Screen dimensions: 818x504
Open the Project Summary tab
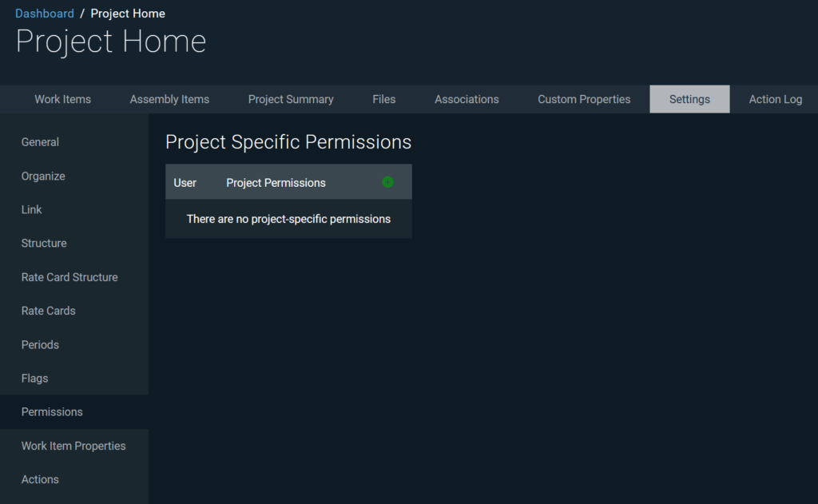[x=291, y=99]
